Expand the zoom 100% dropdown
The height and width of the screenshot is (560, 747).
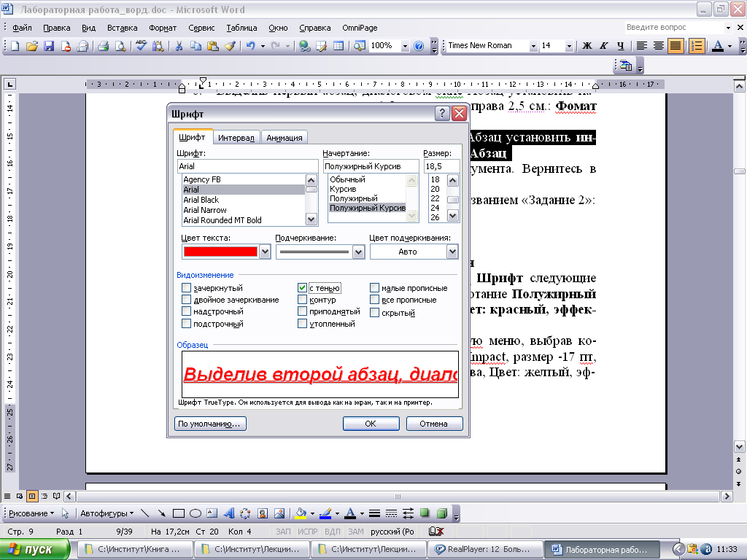coord(405,46)
